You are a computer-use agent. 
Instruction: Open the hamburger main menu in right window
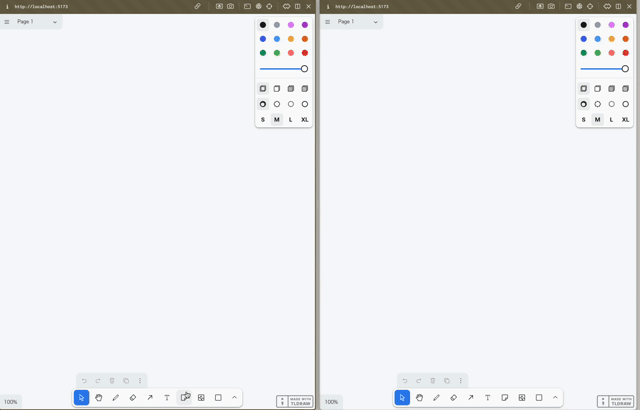pyautogui.click(x=328, y=21)
